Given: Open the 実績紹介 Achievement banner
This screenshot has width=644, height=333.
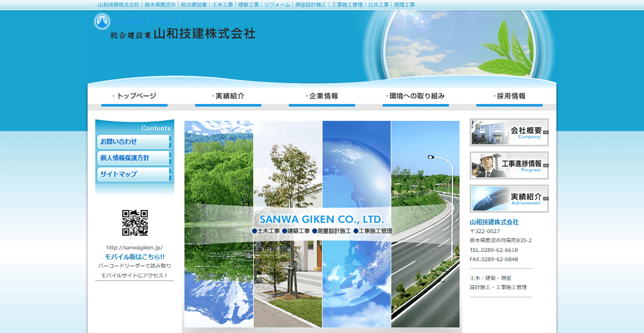Looking at the screenshot, I should tap(509, 199).
